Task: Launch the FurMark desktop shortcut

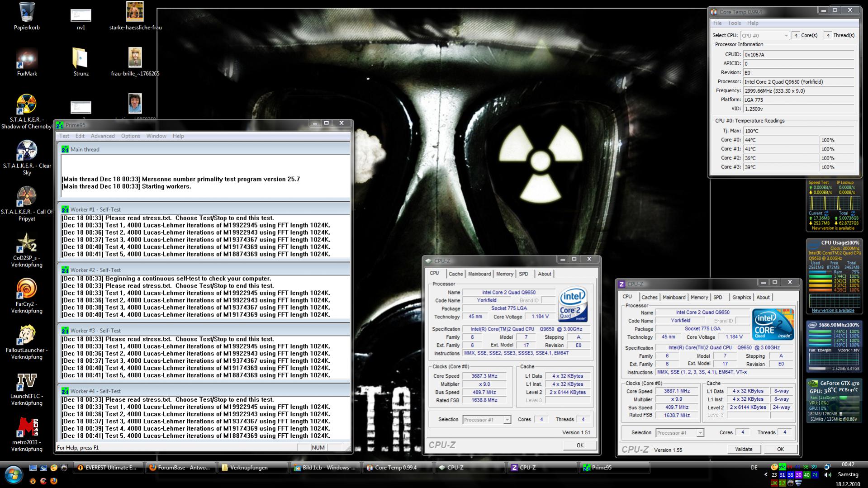Action: point(27,58)
